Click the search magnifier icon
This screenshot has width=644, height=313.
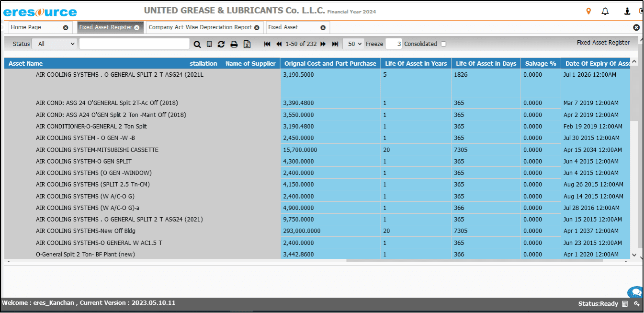point(197,44)
